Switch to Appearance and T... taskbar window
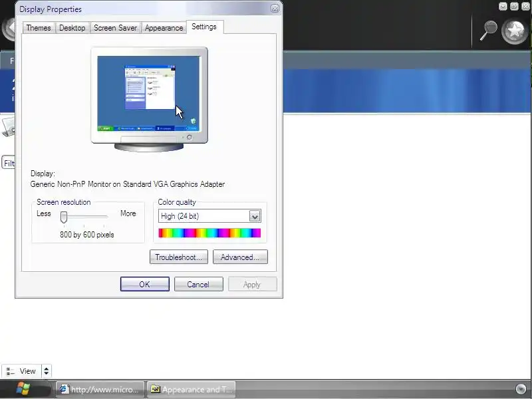Image resolution: width=532 pixels, height=399 pixels. point(192,390)
